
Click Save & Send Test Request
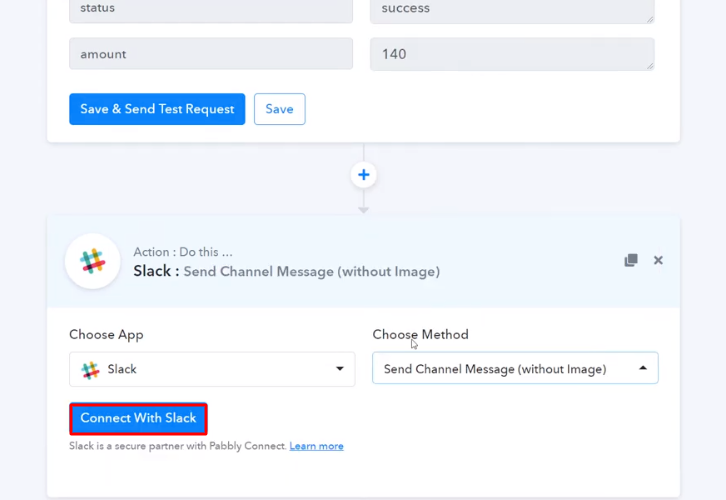[x=157, y=109]
